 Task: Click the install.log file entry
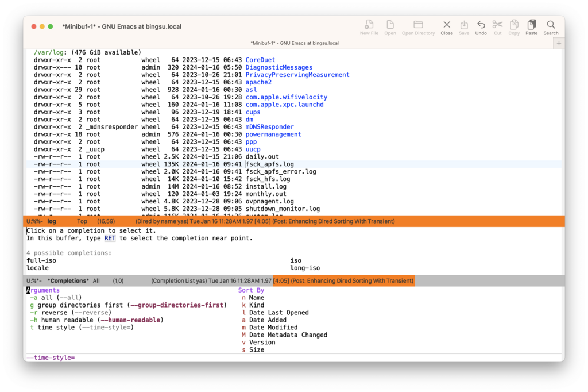click(266, 187)
